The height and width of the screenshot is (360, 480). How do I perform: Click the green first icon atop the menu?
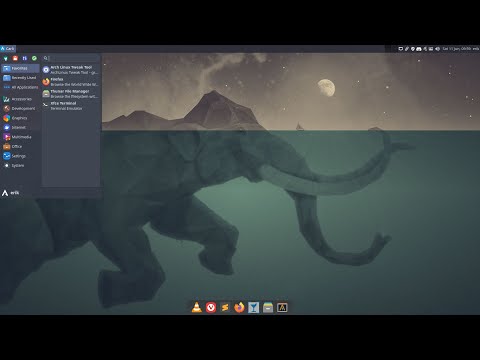click(6, 58)
